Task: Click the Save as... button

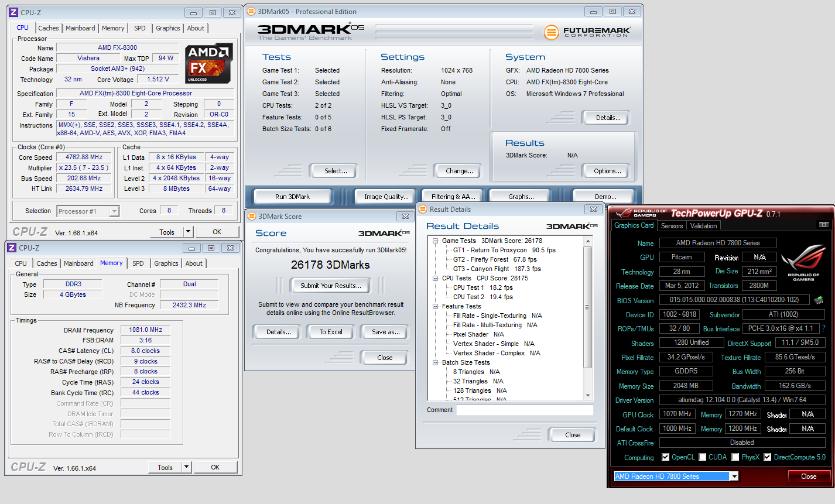Action: [x=385, y=332]
